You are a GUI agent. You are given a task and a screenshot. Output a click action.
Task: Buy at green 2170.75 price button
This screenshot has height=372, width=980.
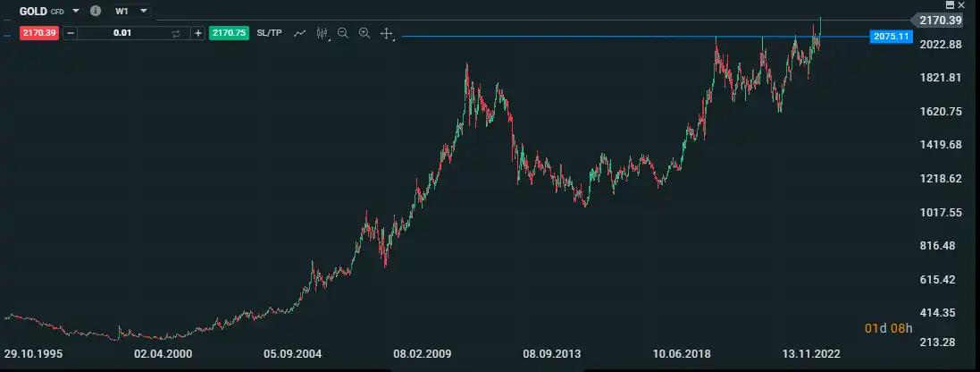coord(228,33)
